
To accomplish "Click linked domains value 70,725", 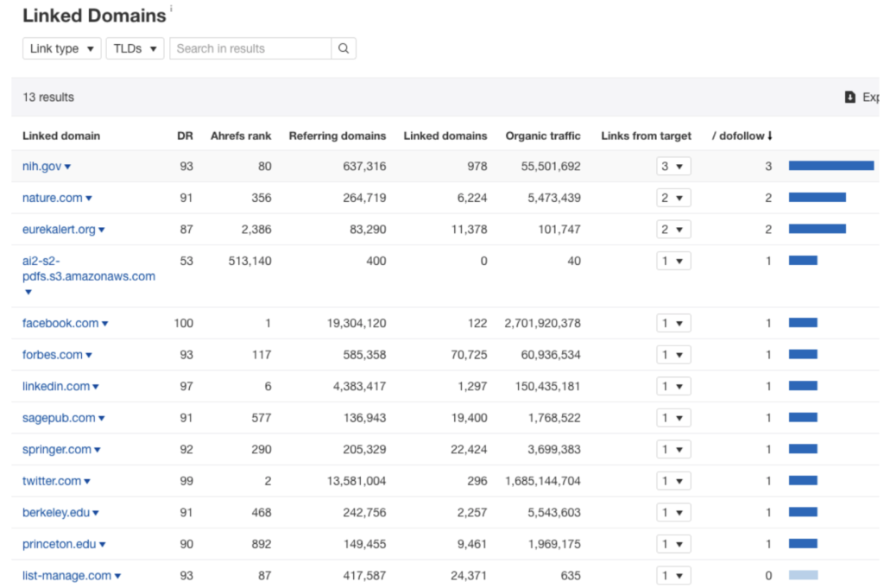I will point(469,355).
